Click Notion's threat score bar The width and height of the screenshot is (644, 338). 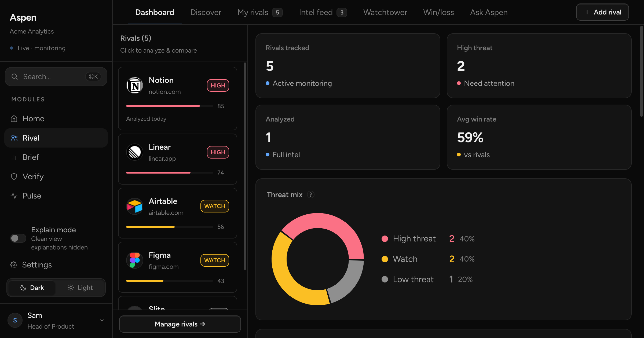pos(170,106)
